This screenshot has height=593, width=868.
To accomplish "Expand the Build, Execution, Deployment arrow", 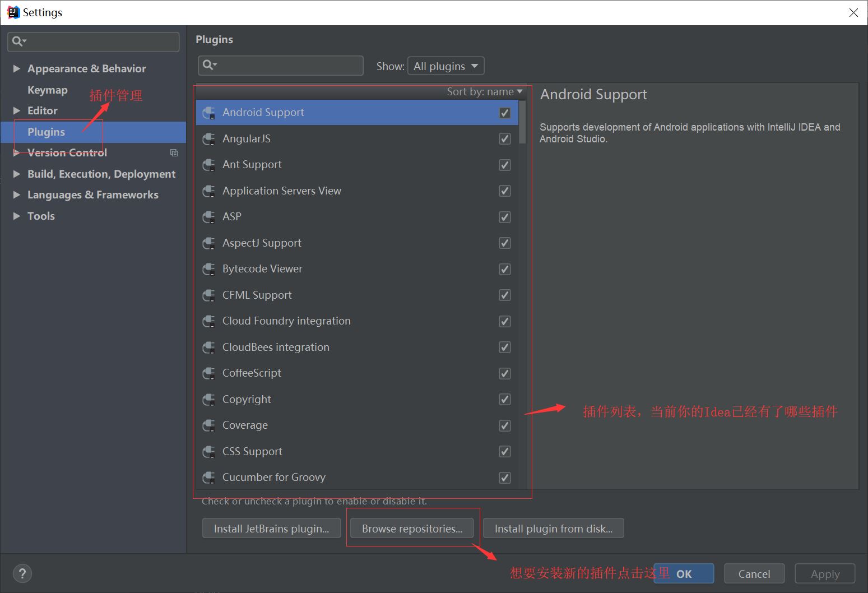I will point(17,174).
